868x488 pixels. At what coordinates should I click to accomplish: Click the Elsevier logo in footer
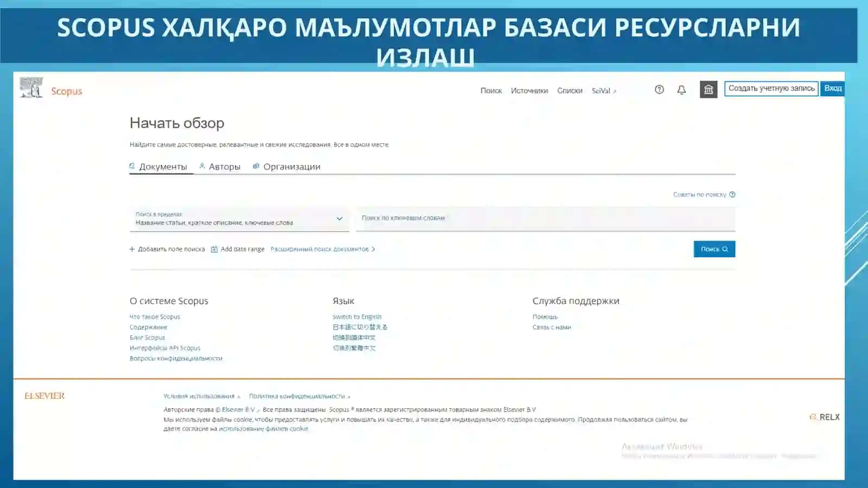(44, 396)
